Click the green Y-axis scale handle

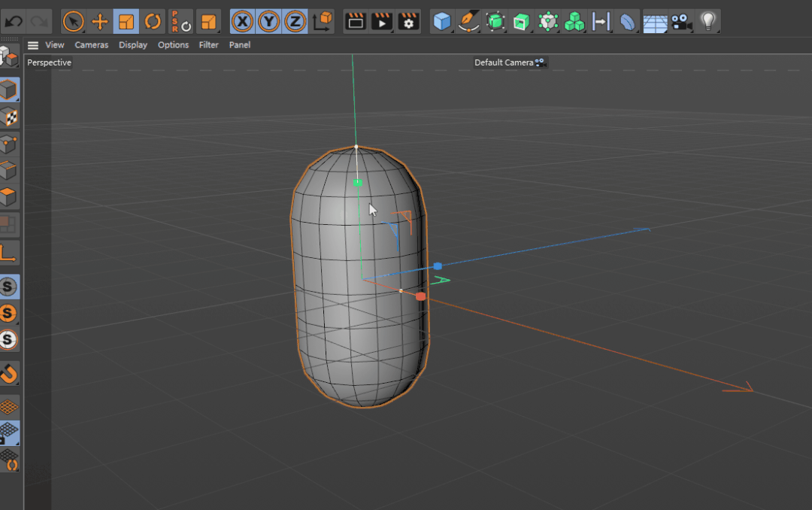pyautogui.click(x=357, y=183)
